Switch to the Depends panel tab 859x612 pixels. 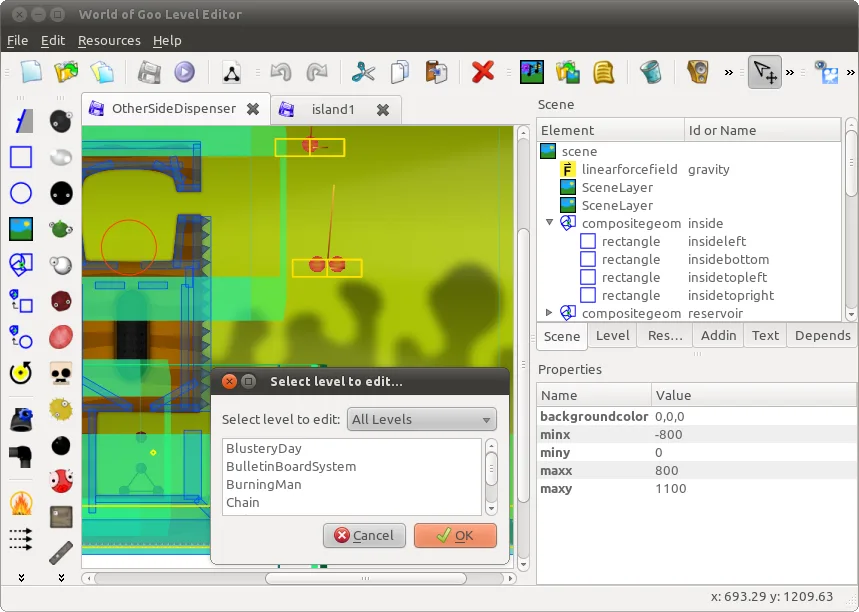coord(822,335)
